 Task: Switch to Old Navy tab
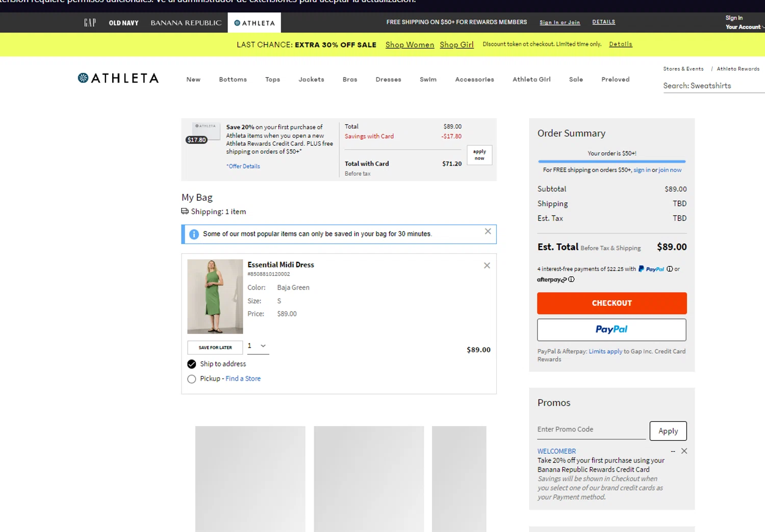pyautogui.click(x=123, y=23)
